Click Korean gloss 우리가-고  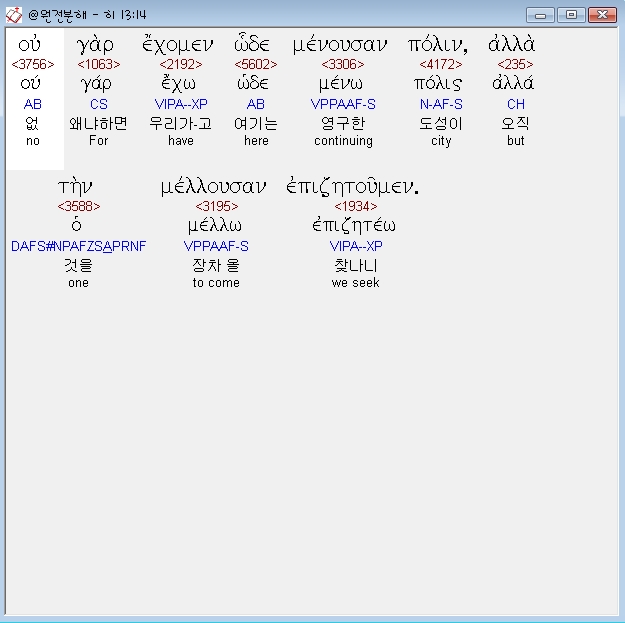pos(181,123)
